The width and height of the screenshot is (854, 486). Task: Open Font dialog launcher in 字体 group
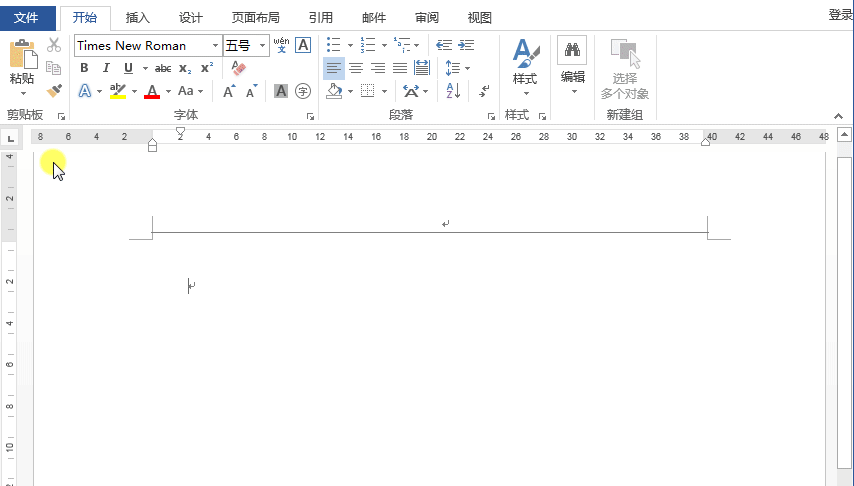pyautogui.click(x=310, y=116)
